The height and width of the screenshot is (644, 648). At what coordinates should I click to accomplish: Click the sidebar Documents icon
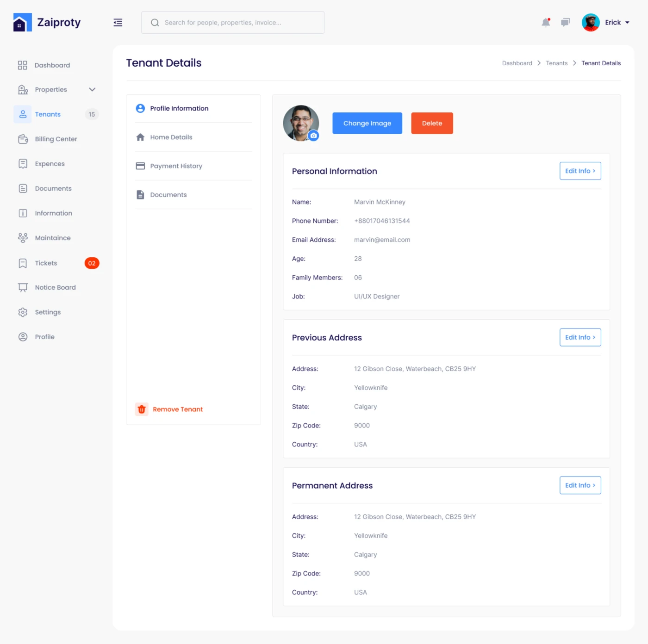(23, 188)
